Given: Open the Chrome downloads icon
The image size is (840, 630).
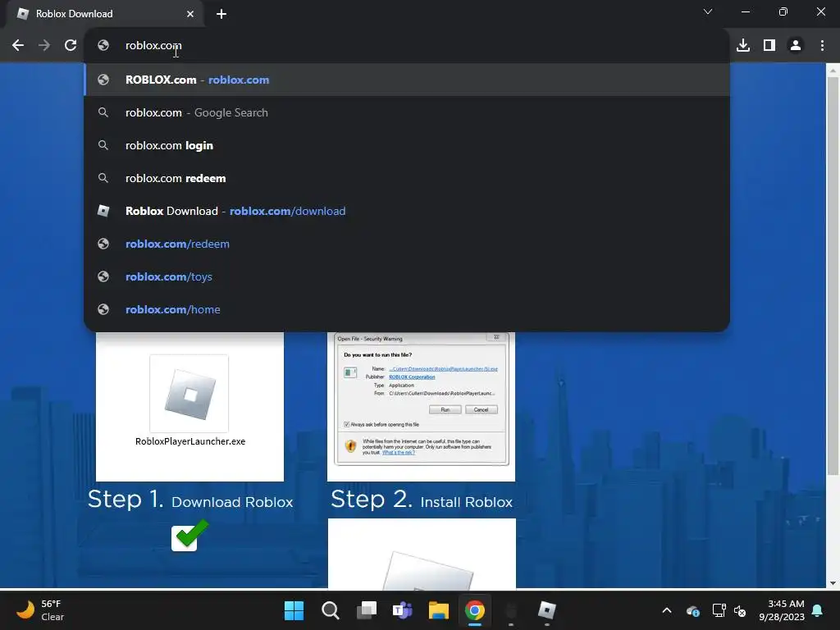Looking at the screenshot, I should [743, 46].
